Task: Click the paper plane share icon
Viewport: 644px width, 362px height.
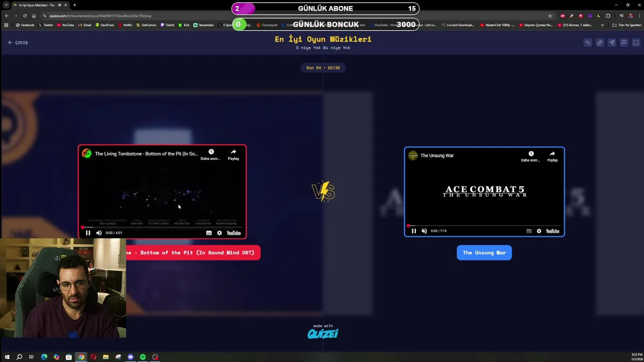Action: (x=612, y=43)
